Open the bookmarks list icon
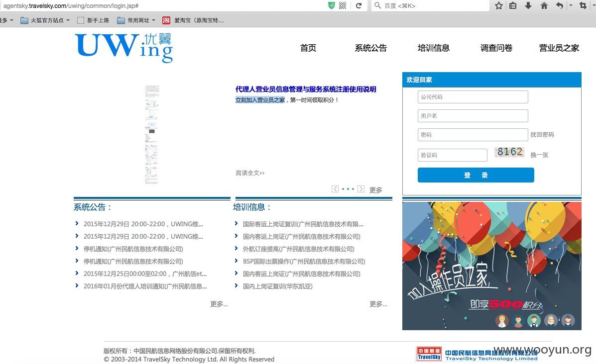Viewport: 596px width, 364px height. coord(513,5)
